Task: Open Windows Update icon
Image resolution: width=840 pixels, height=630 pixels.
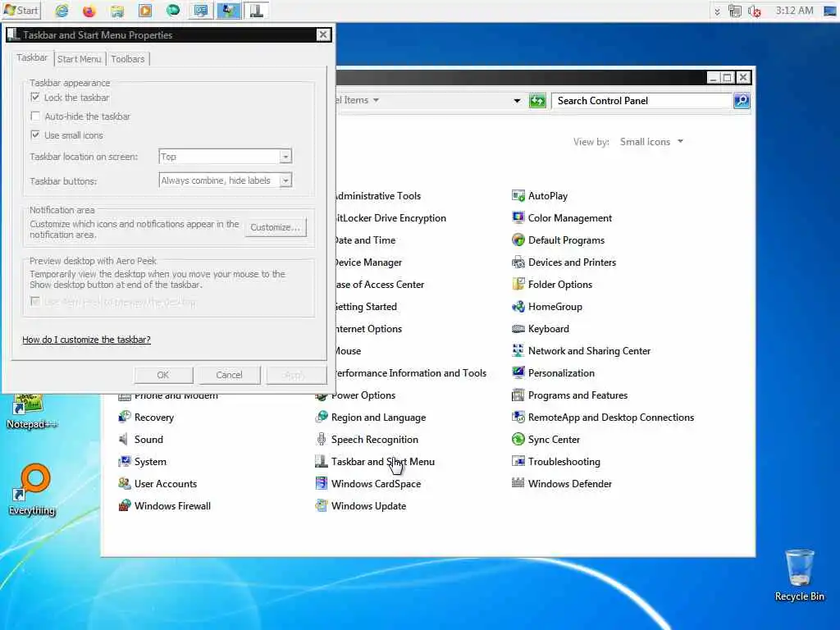Action: 322,505
